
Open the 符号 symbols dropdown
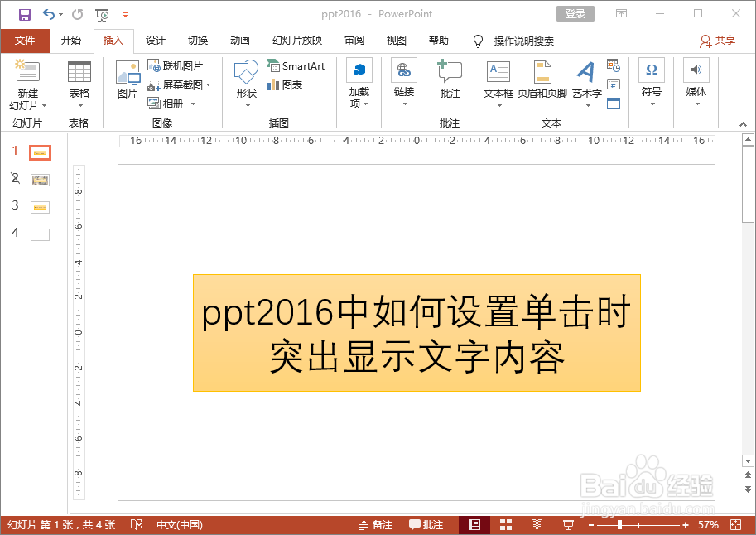[x=652, y=83]
